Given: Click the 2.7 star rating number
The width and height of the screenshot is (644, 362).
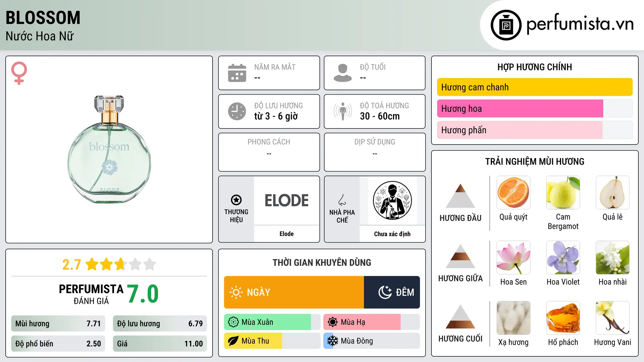Looking at the screenshot, I should pos(72,264).
